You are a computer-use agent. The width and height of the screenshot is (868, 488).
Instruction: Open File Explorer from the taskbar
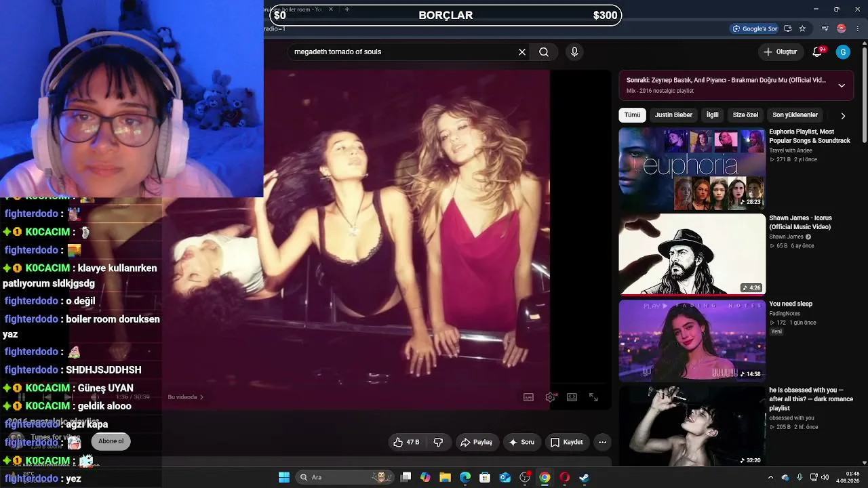(x=445, y=477)
